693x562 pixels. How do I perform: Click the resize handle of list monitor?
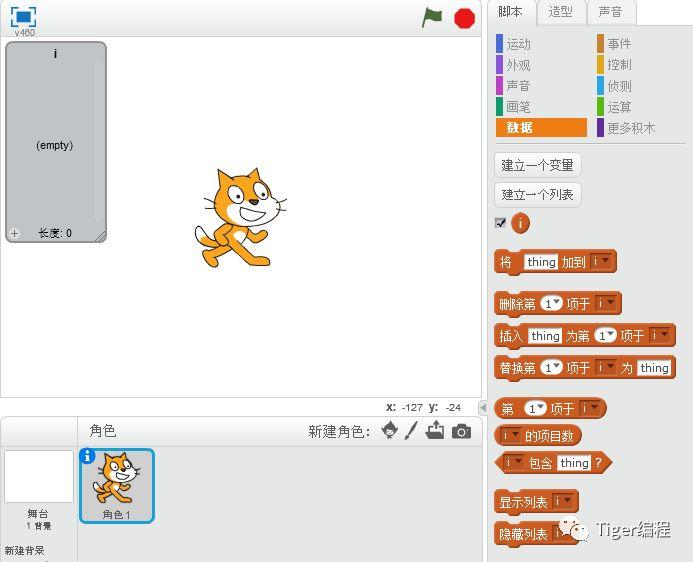[101, 237]
